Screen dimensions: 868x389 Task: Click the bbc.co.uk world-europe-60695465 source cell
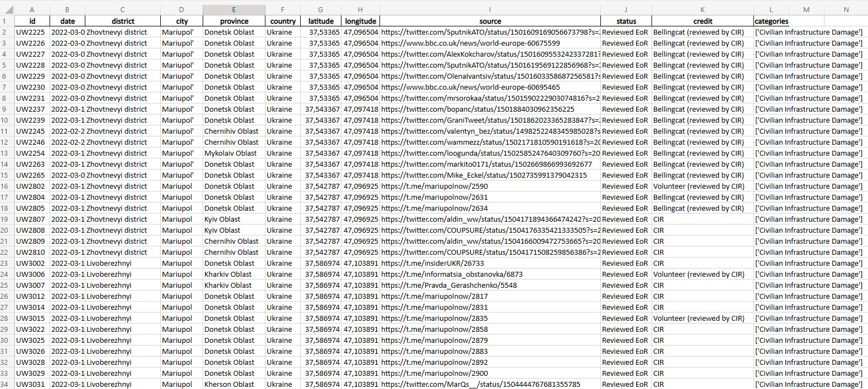[x=490, y=87]
